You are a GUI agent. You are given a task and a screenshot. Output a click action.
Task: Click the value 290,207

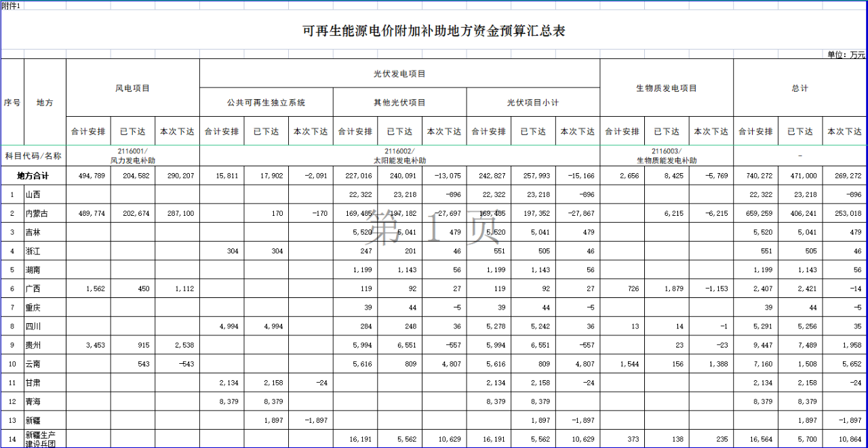point(180,175)
